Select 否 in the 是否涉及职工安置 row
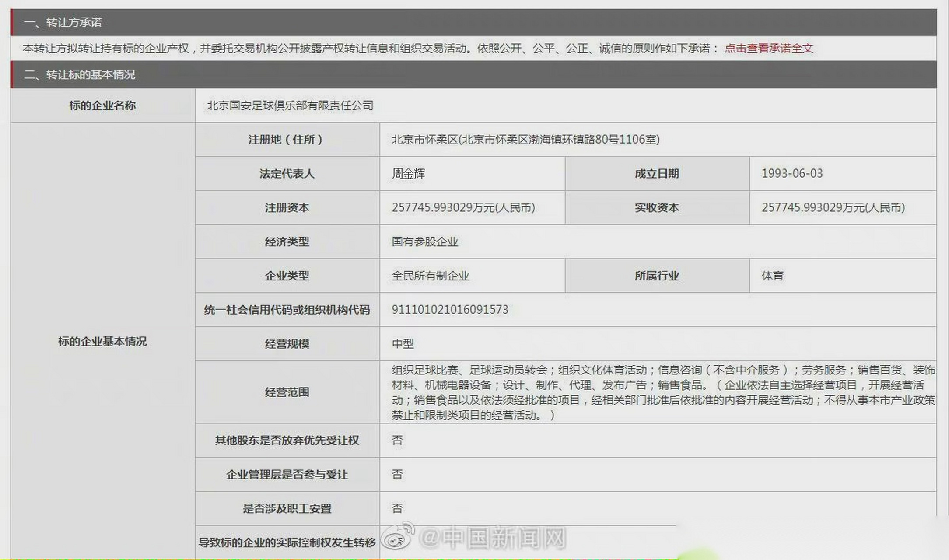 tap(397, 508)
